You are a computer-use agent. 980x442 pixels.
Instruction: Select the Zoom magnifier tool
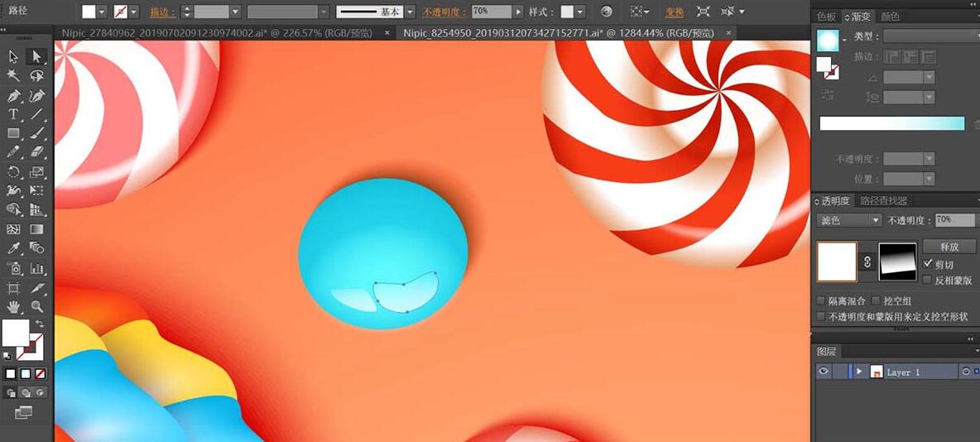[36, 306]
